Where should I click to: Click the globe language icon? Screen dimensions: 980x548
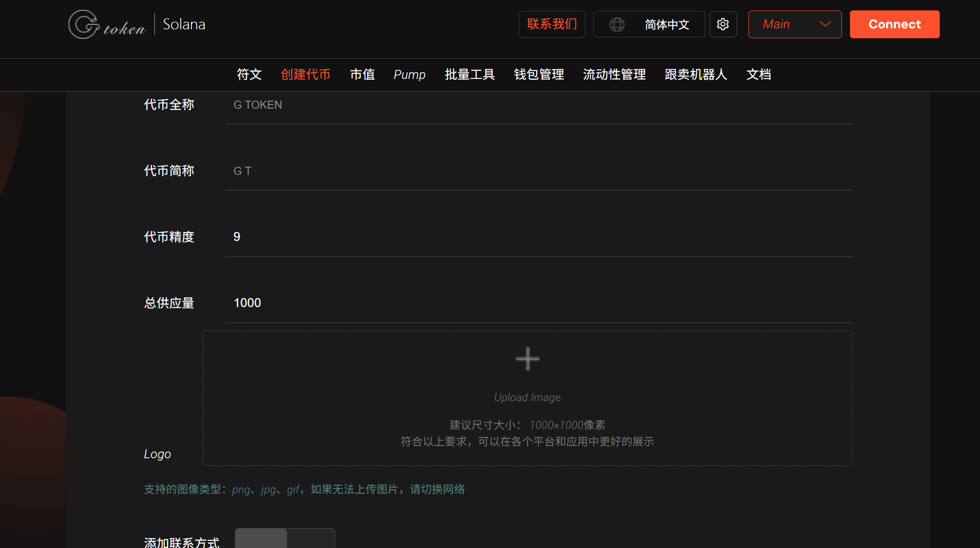click(617, 24)
